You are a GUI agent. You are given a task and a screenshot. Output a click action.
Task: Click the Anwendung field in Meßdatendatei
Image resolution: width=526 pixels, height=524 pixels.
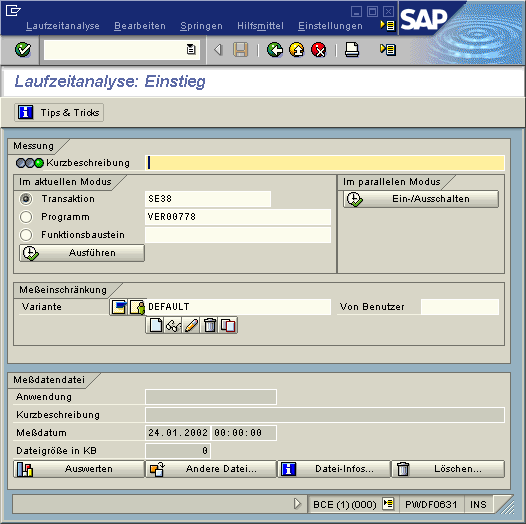211,397
